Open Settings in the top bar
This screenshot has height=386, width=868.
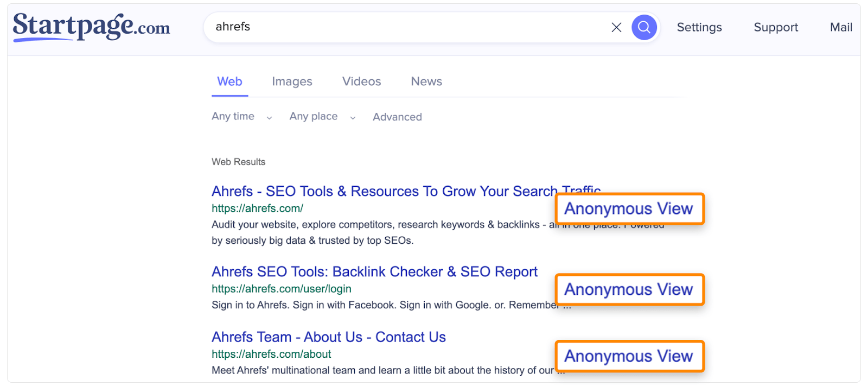tap(699, 27)
